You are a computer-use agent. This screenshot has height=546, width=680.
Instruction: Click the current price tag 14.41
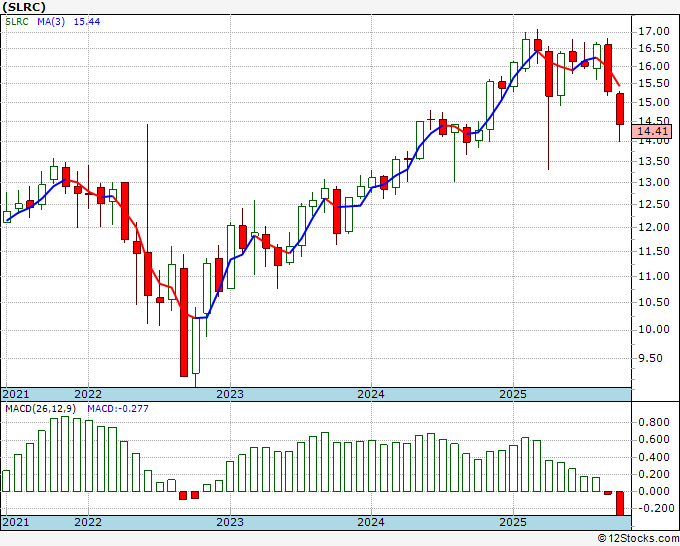click(x=652, y=131)
